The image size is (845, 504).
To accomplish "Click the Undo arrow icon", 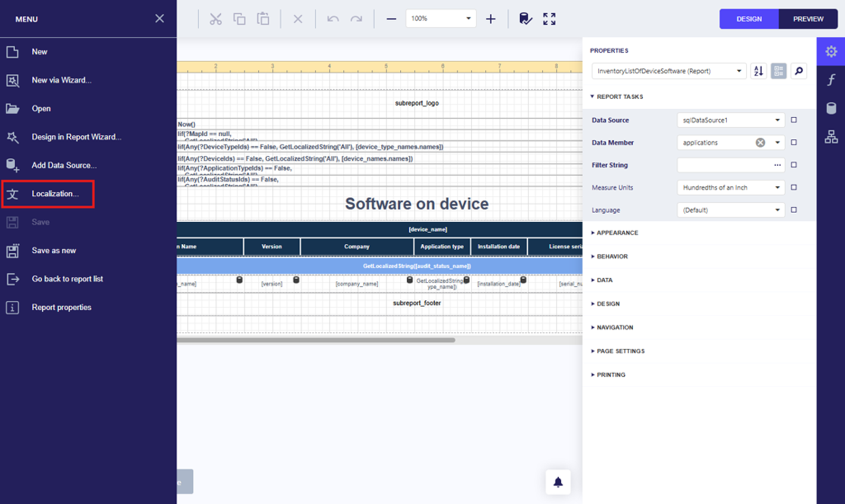I will point(333,19).
